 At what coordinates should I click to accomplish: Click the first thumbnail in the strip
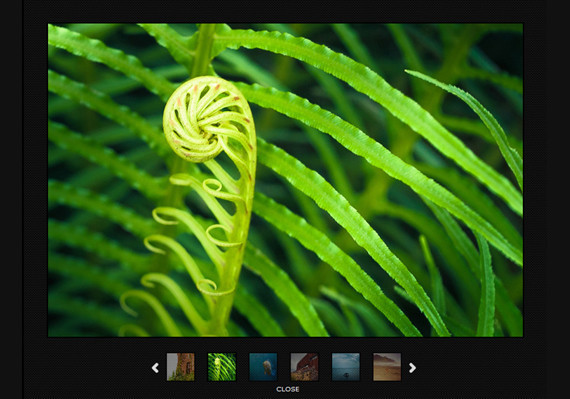pos(180,367)
